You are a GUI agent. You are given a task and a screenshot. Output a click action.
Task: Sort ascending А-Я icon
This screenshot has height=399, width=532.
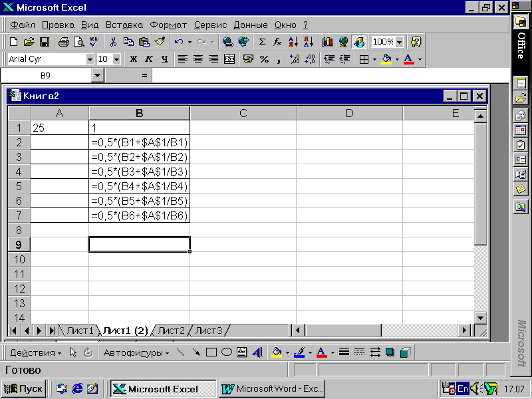click(293, 42)
